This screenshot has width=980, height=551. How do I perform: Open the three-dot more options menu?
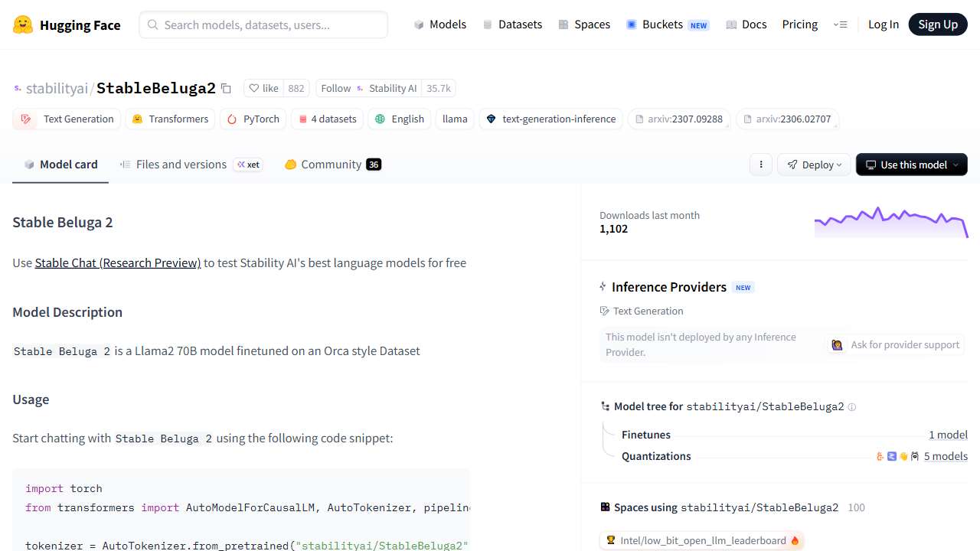(x=760, y=165)
